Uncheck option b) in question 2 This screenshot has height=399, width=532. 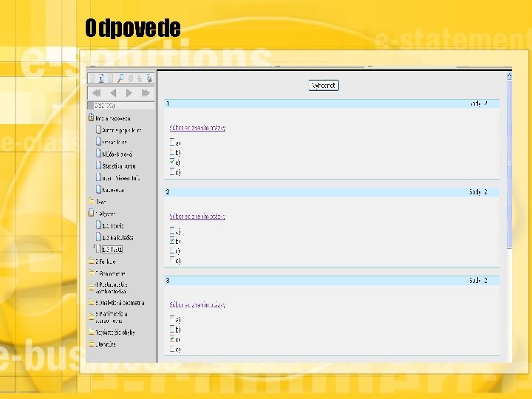click(x=172, y=241)
